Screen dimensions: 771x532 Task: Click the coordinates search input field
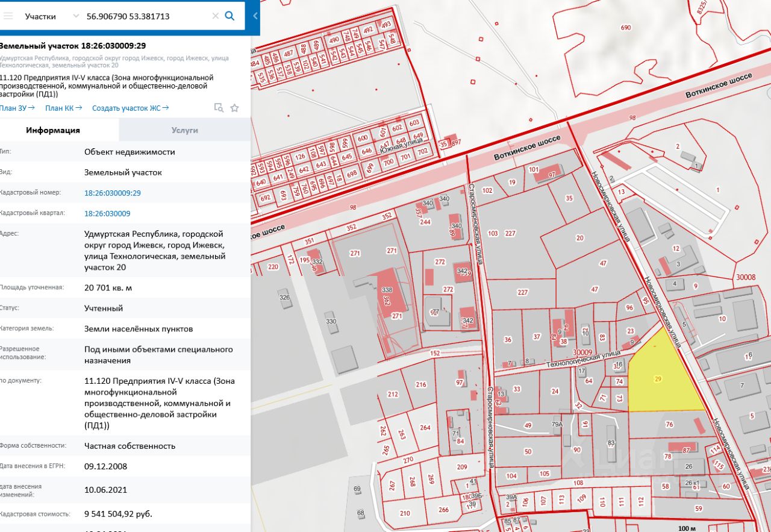tap(148, 16)
